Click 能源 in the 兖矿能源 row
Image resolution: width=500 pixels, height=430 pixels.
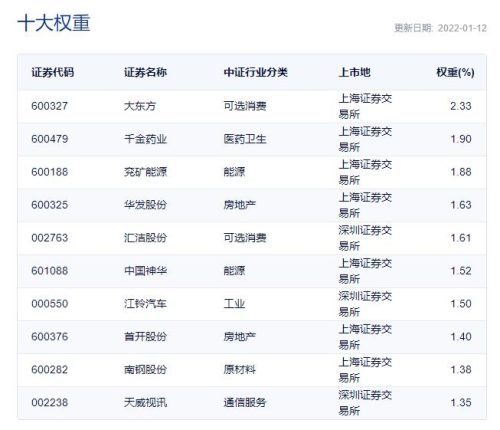[x=234, y=172]
